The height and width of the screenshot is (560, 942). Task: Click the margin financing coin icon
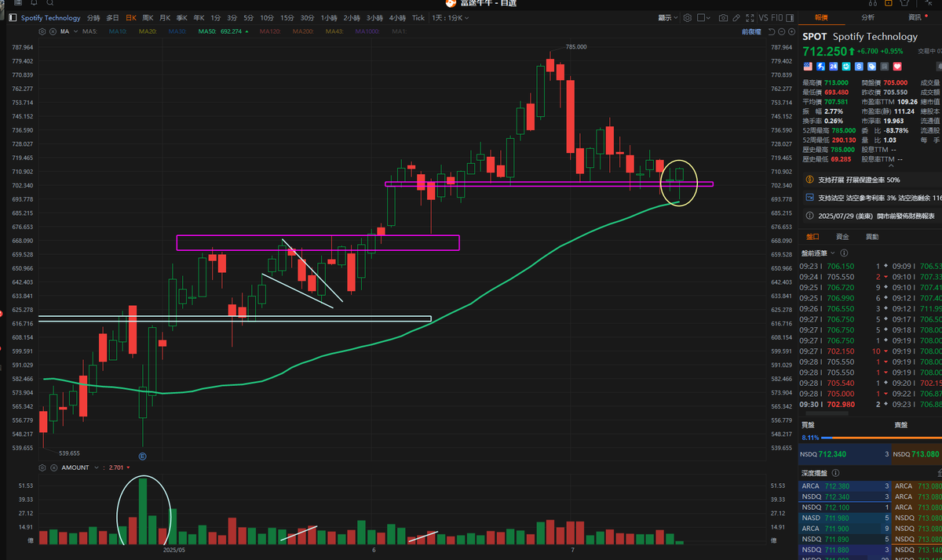(810, 180)
